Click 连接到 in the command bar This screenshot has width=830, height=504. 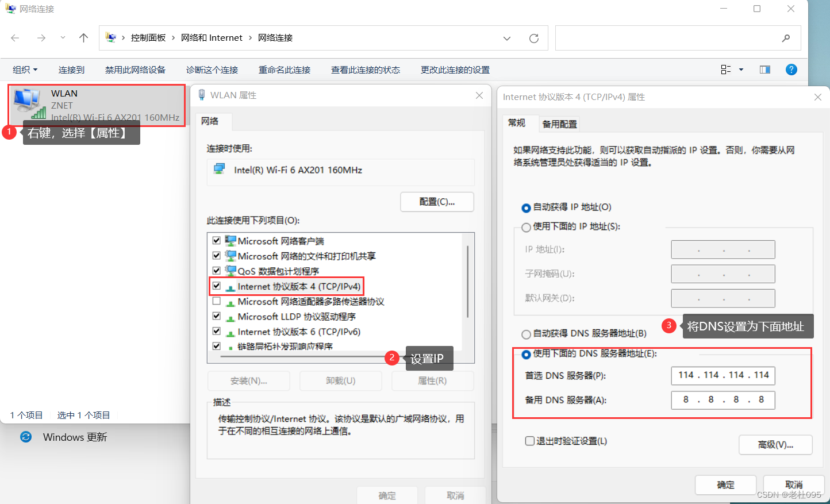coord(71,70)
